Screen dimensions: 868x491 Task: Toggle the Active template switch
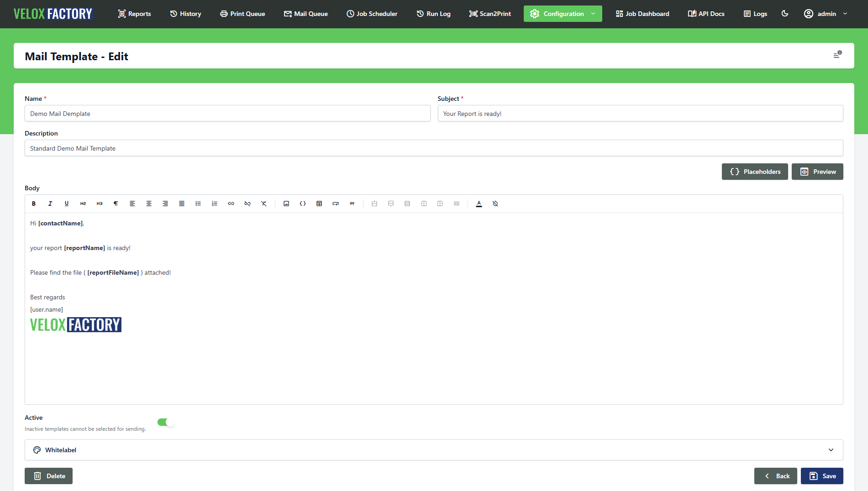point(166,422)
